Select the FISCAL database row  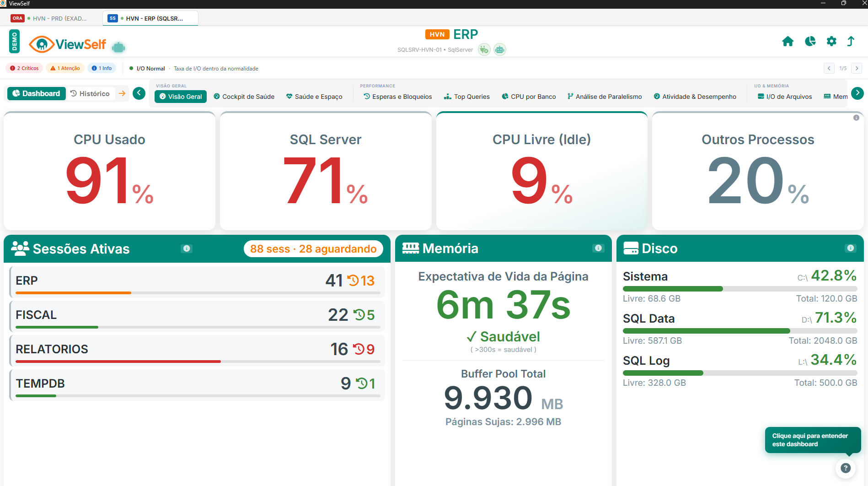(x=197, y=316)
